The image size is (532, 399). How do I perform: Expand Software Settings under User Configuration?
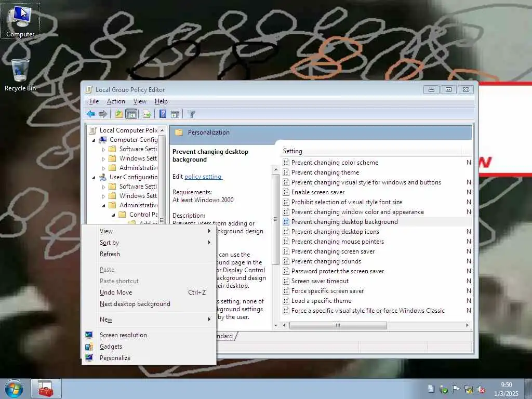click(103, 187)
